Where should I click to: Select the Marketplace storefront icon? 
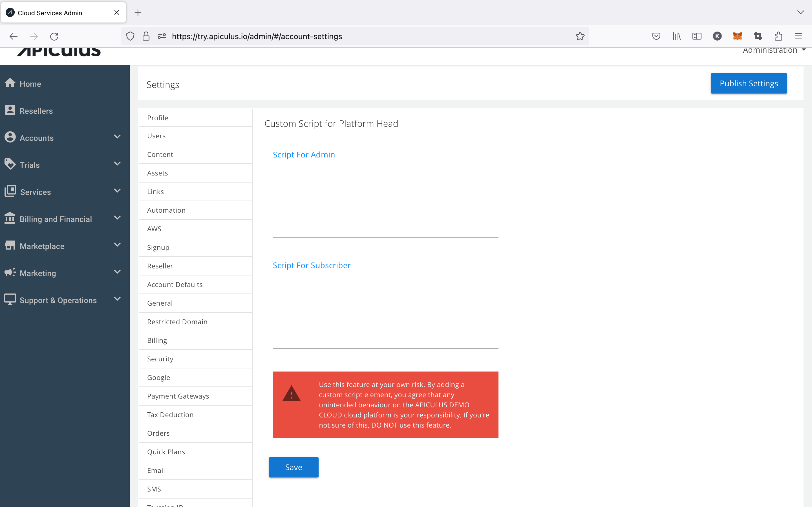[10, 245]
